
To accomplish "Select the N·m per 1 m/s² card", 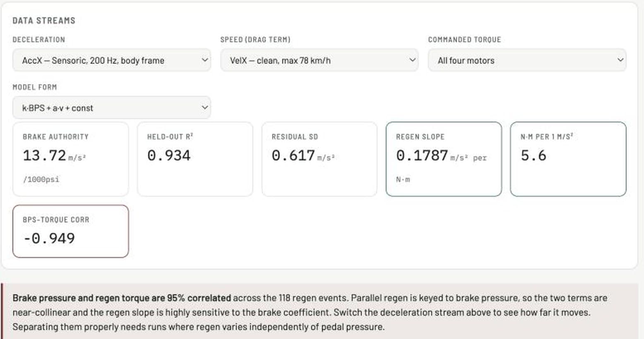I will [568, 159].
